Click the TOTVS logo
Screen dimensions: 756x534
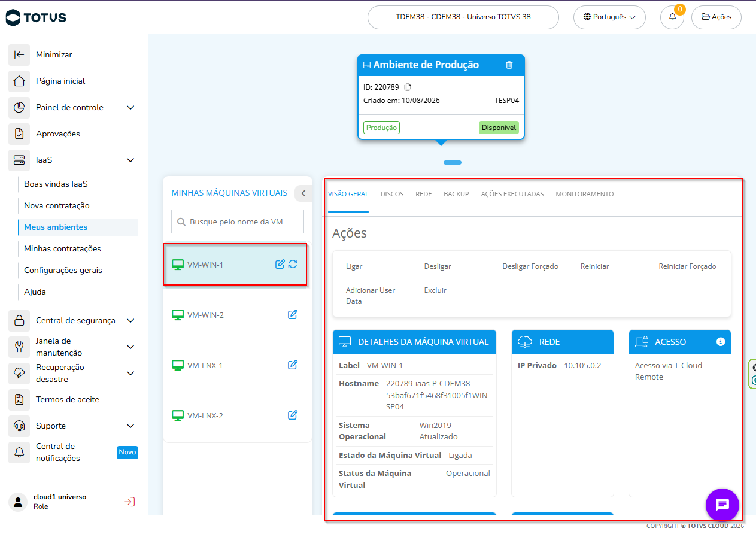pos(36,17)
